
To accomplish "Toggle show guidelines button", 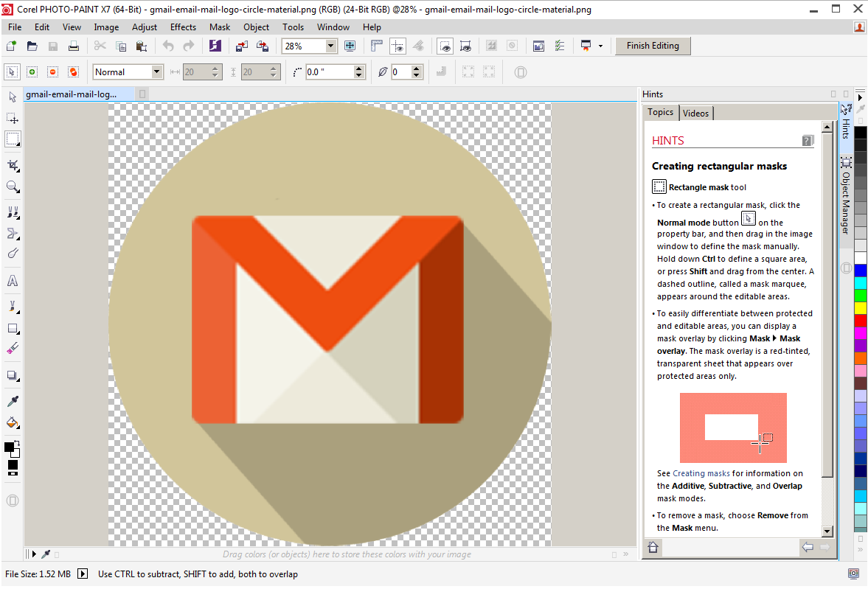I will pyautogui.click(x=397, y=46).
